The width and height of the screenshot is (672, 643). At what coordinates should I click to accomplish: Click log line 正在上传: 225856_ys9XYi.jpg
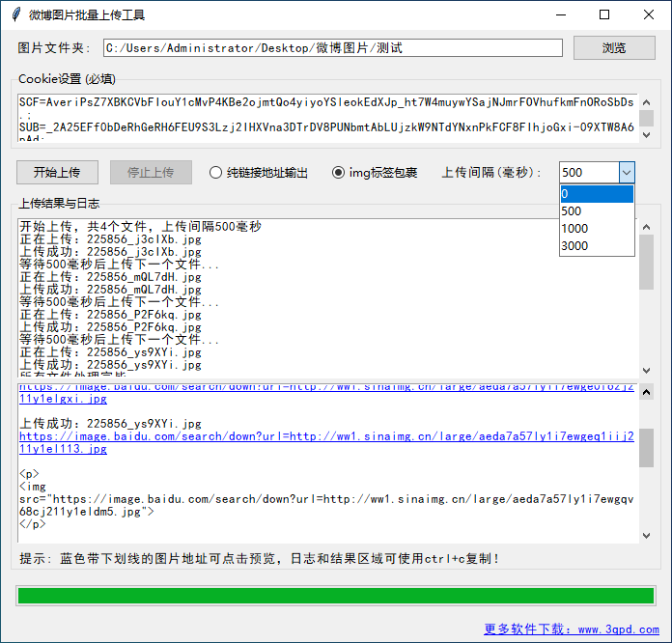point(111,352)
